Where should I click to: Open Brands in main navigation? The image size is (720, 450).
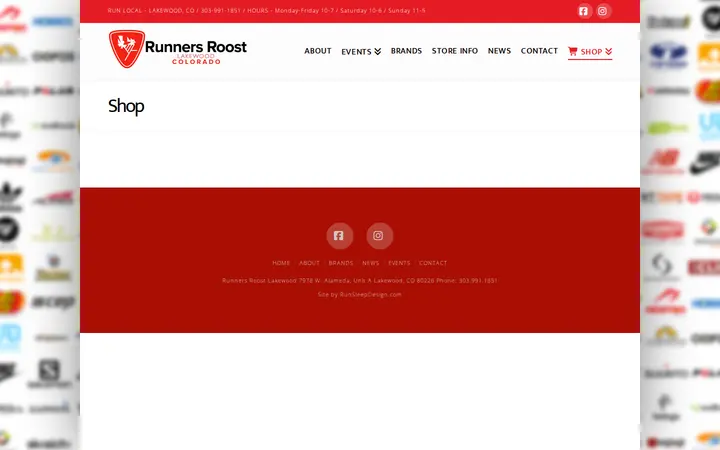tap(406, 51)
